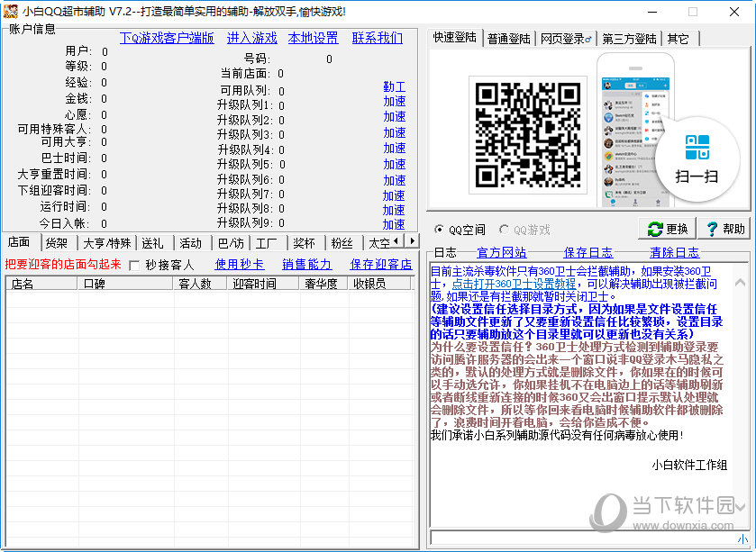
Task: Click 加速 for 升级队列5
Action: 395,164
